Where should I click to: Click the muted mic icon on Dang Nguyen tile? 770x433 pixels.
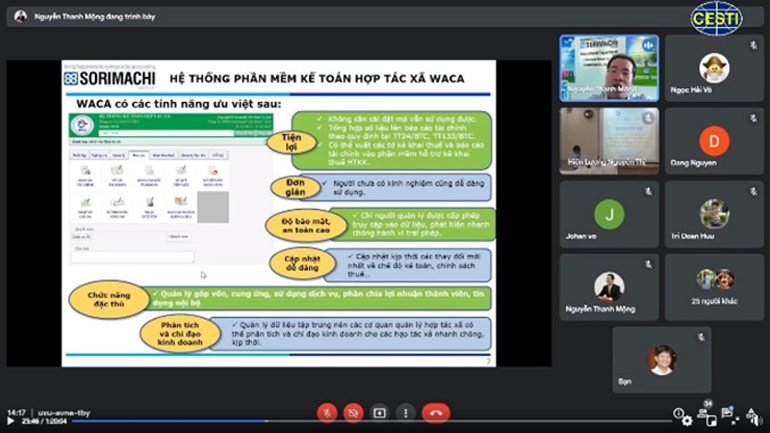point(753,118)
